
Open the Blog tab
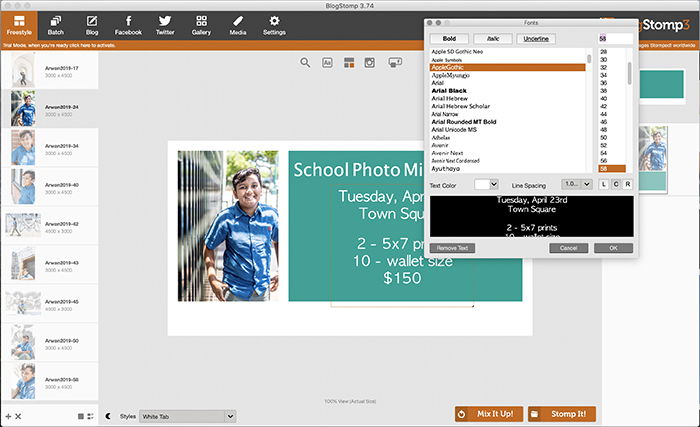(92, 25)
